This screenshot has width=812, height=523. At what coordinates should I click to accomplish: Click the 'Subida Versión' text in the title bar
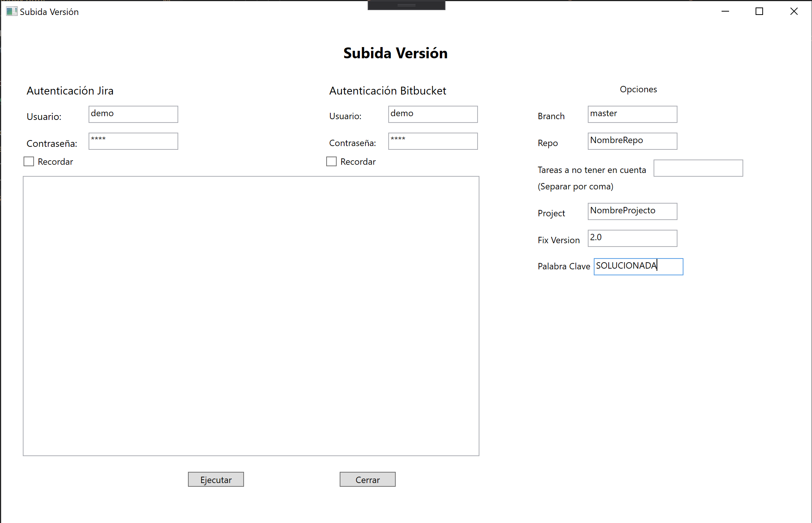49,12
